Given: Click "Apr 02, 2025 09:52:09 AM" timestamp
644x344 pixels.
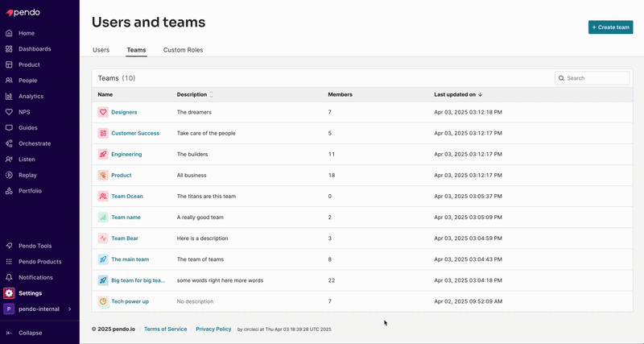Looking at the screenshot, I should 468,301.
